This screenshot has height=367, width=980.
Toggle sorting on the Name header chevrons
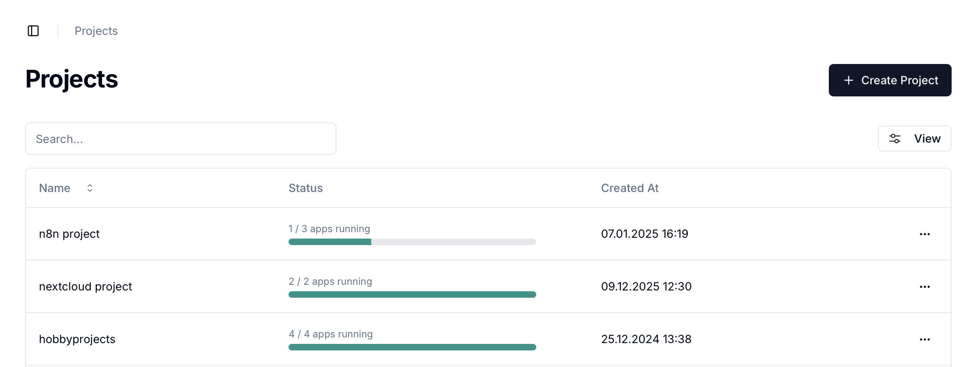pyautogui.click(x=90, y=188)
